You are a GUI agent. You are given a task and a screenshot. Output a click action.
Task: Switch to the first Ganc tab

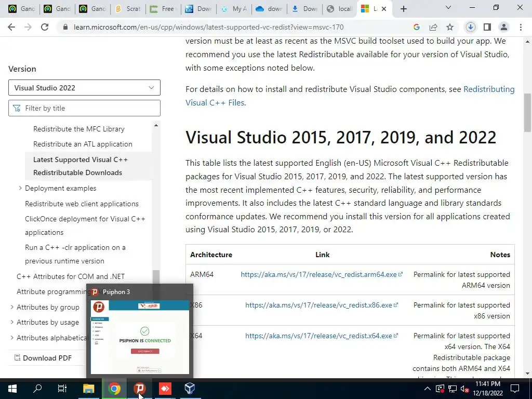pos(21,9)
